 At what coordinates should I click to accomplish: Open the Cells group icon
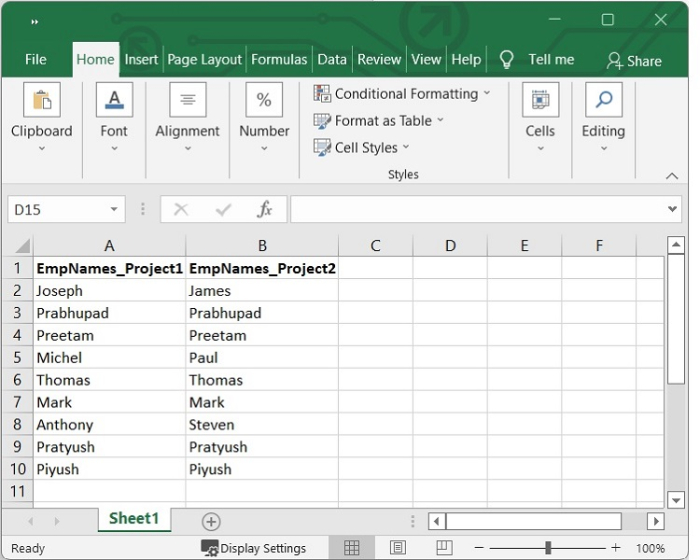click(x=540, y=101)
